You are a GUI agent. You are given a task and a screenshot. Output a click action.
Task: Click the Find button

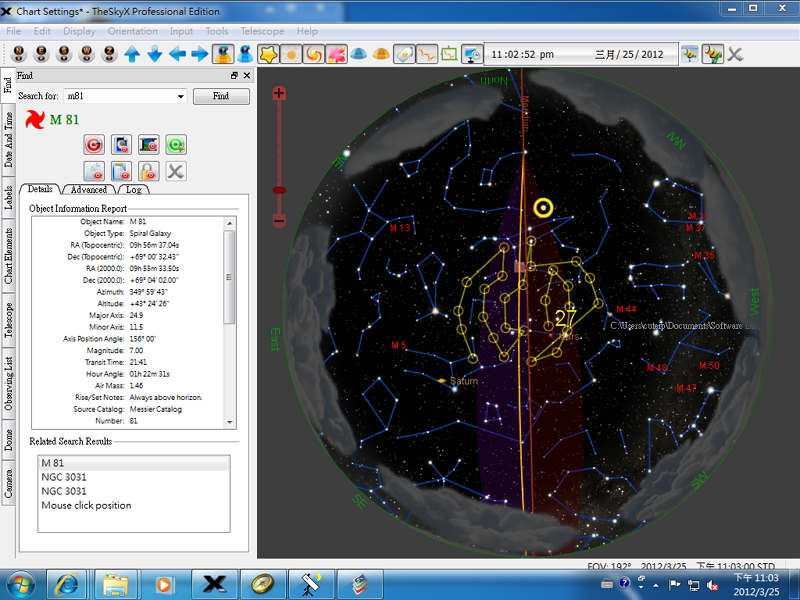tap(221, 97)
